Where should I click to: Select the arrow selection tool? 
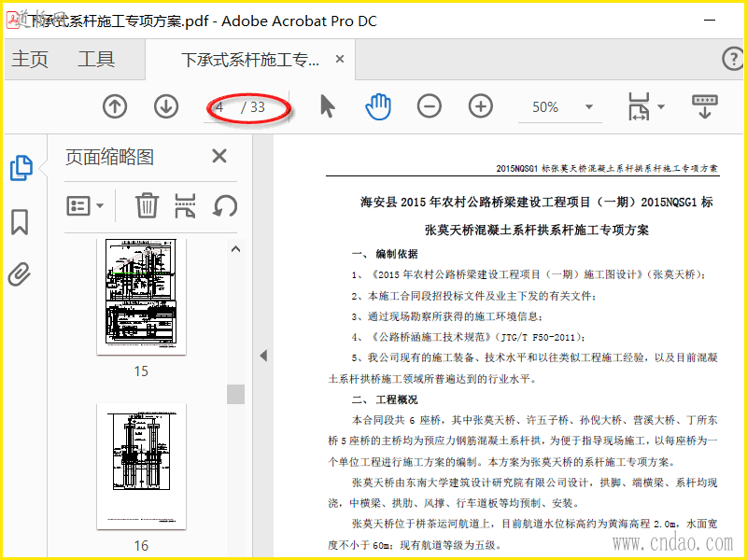[328, 105]
